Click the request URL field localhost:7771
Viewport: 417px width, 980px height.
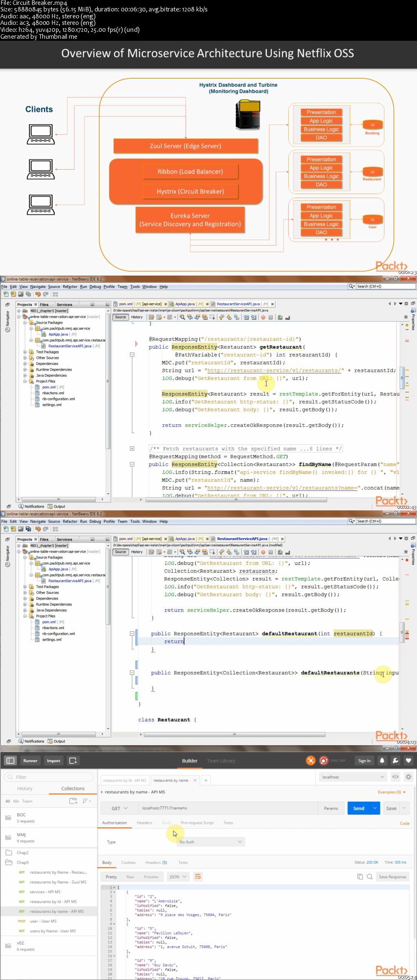coord(227,808)
